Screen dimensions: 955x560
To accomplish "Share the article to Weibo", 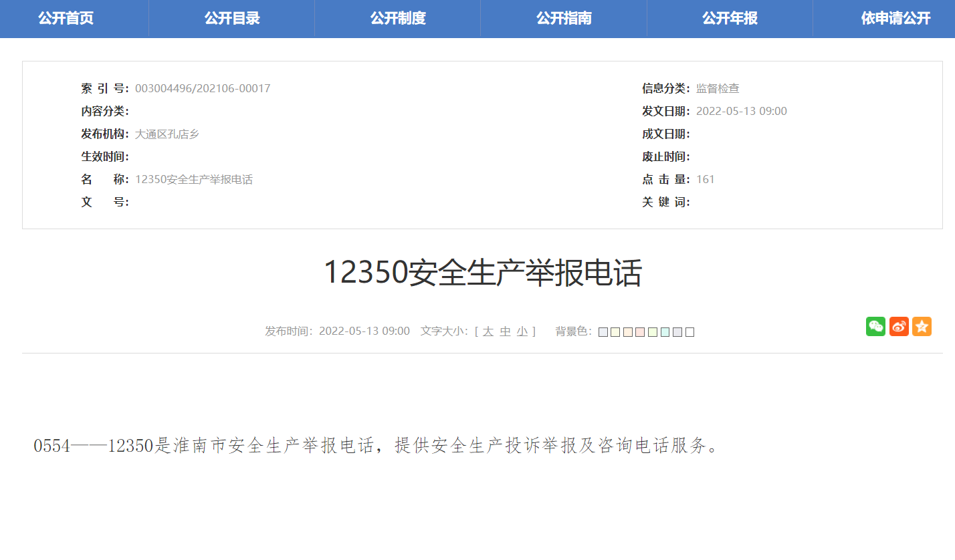I will coord(898,327).
